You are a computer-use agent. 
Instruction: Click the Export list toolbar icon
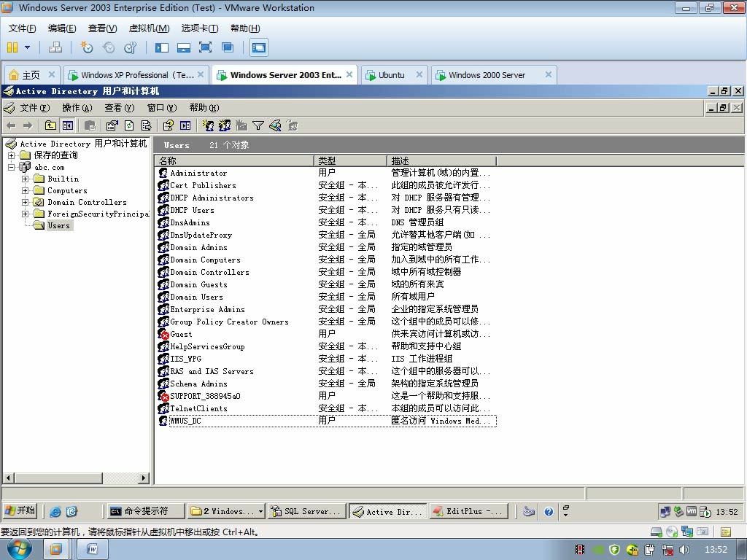click(146, 125)
